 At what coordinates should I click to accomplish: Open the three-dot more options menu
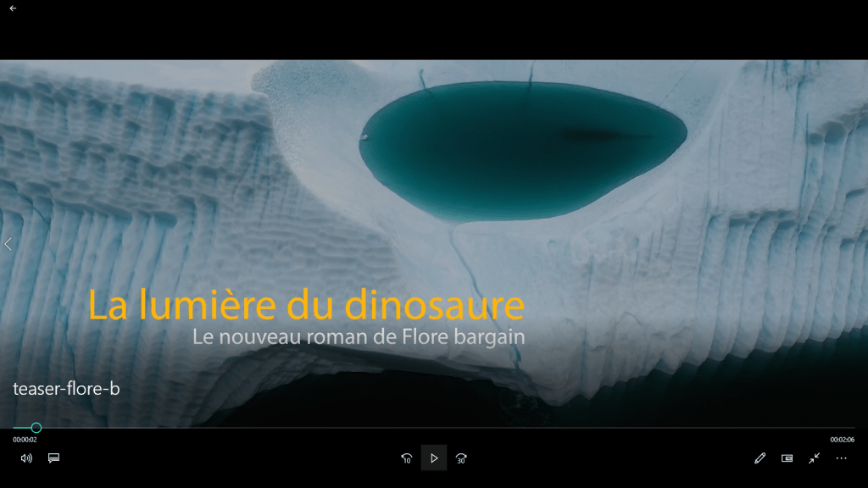click(841, 458)
